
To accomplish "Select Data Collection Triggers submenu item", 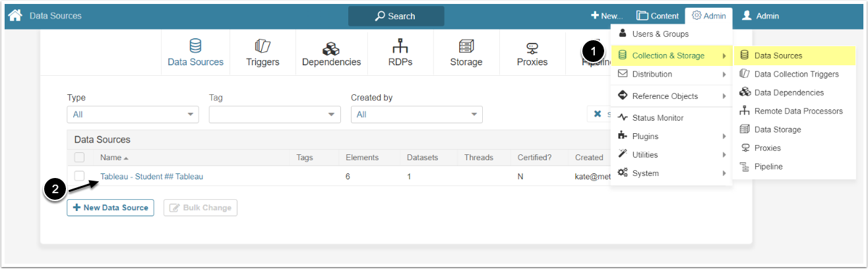I will [x=796, y=75].
